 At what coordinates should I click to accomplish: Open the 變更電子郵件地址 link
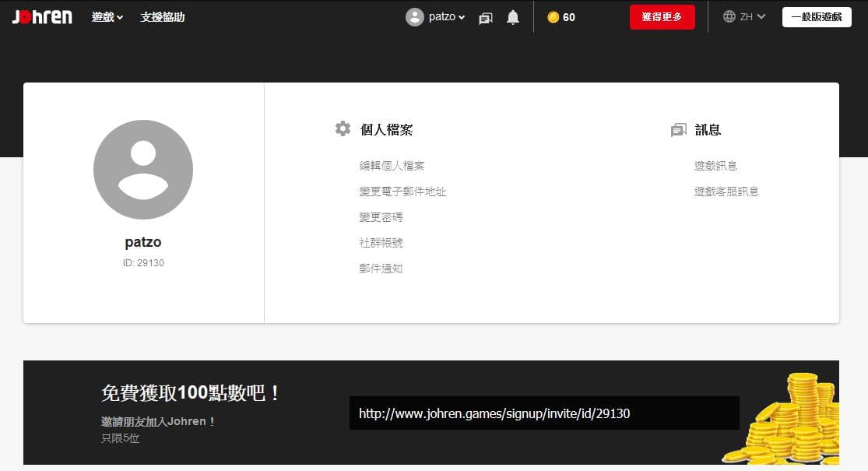402,192
